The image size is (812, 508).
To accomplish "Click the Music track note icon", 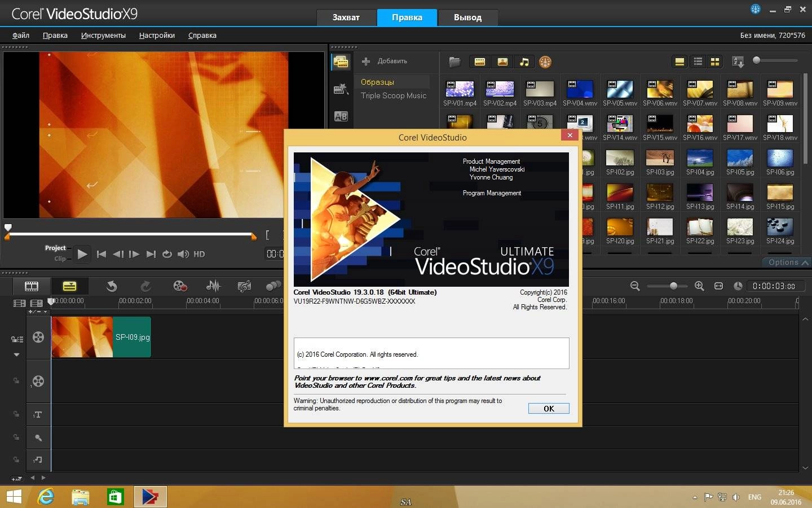I will pyautogui.click(x=38, y=460).
